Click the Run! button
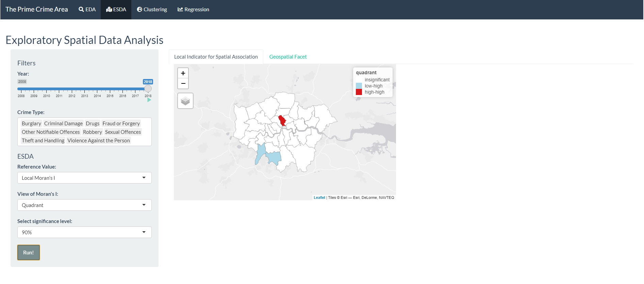 29,252
